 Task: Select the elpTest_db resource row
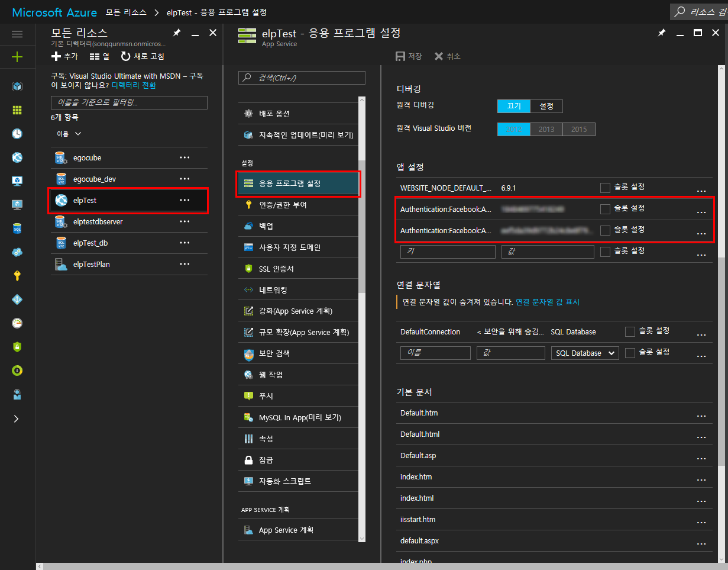coord(129,243)
